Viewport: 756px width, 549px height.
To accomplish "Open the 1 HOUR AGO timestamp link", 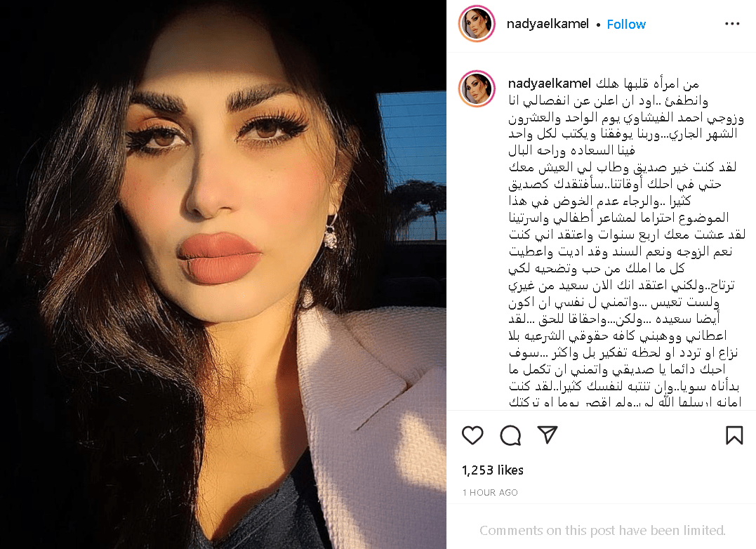I will 490,492.
